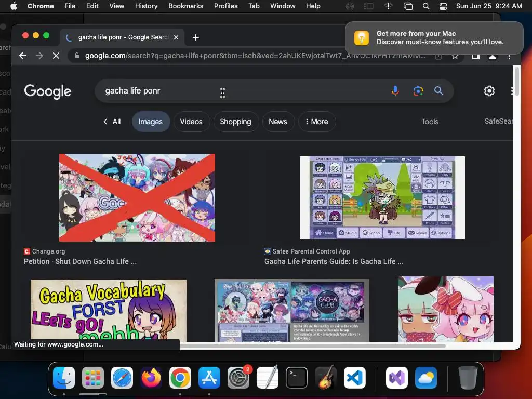
Task: Open the cloud weather app in Dock
Action: pyautogui.click(x=426, y=378)
